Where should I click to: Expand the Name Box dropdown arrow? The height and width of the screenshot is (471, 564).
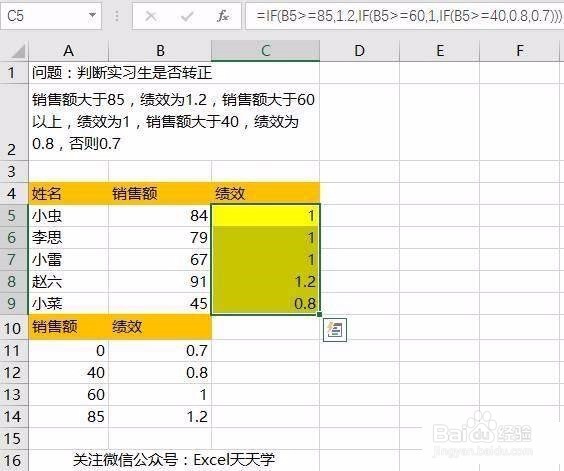coord(92,15)
